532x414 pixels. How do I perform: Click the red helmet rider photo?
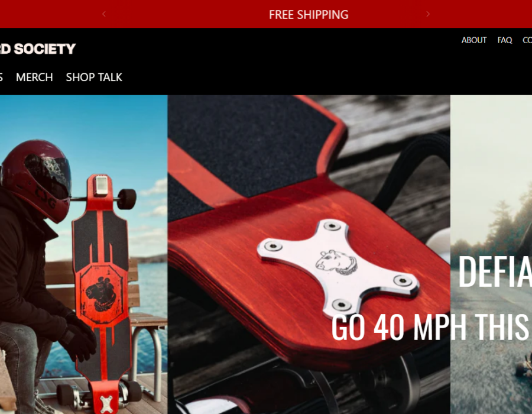(83, 254)
